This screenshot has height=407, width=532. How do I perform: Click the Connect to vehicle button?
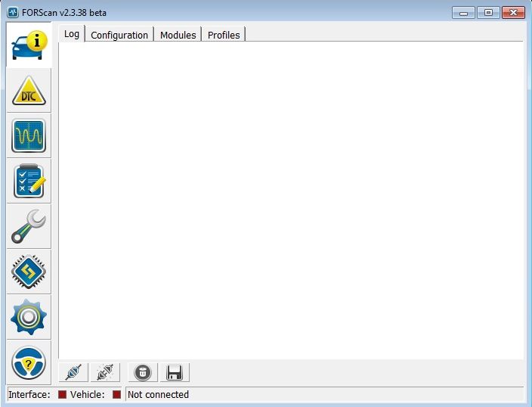click(73, 372)
